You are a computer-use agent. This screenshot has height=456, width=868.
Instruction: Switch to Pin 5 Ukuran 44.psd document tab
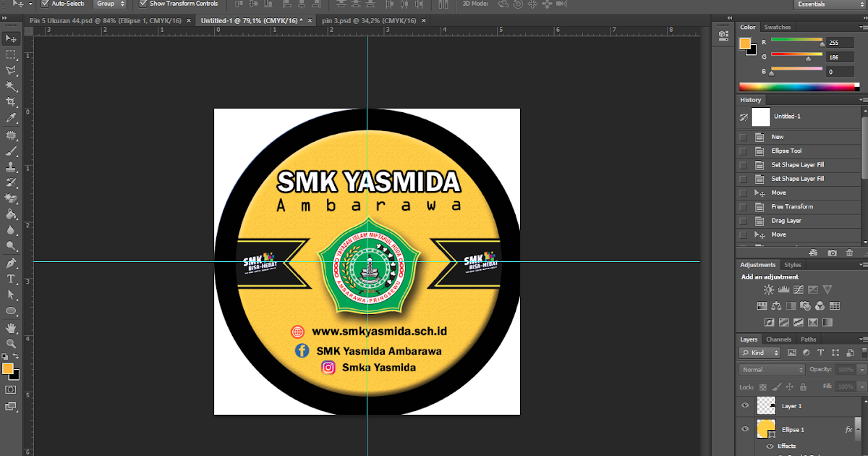(108, 21)
